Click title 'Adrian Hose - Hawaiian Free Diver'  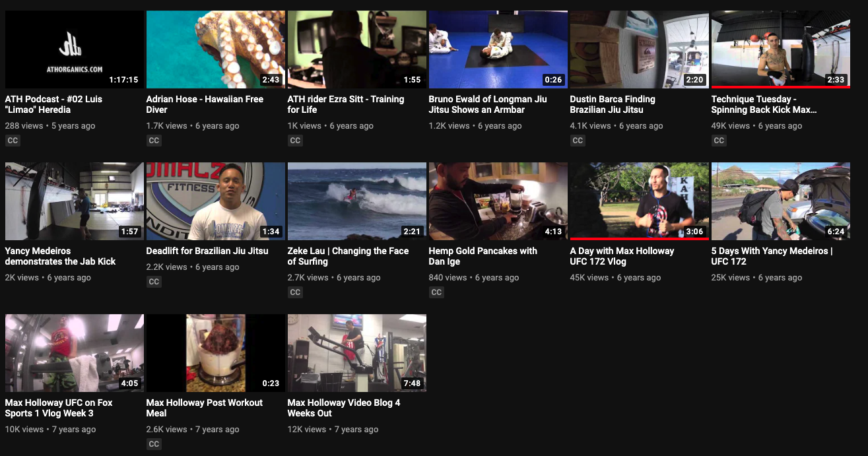[205, 104]
